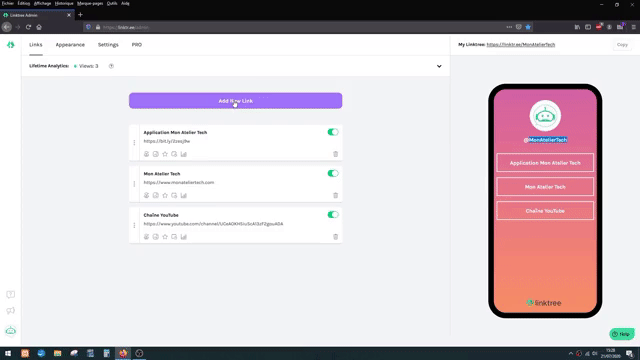
Task: Click star priority icon on Chaîne YouTube card
Action: 165,237
